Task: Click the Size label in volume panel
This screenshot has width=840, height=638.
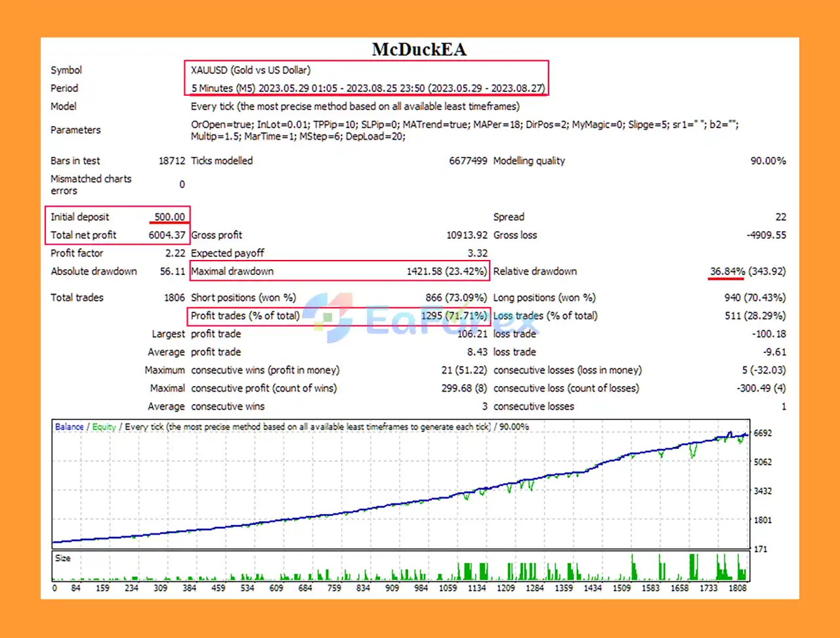Action: [x=63, y=558]
